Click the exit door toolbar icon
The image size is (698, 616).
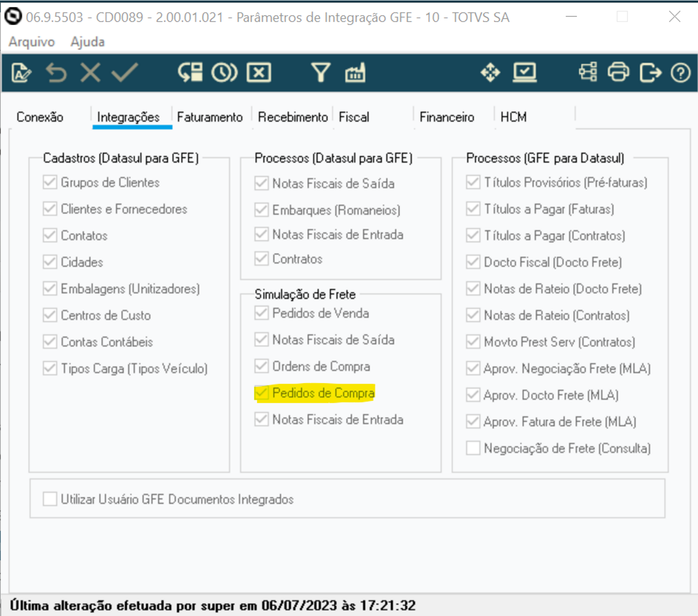tap(650, 73)
